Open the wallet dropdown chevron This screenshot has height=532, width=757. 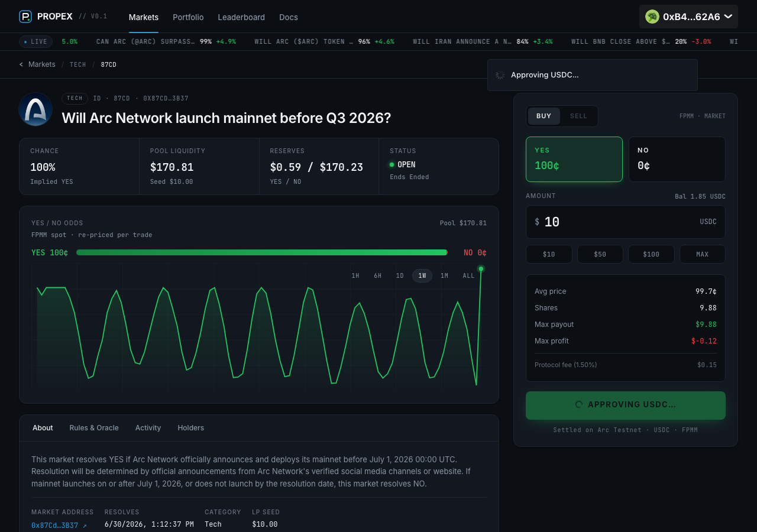728,17
